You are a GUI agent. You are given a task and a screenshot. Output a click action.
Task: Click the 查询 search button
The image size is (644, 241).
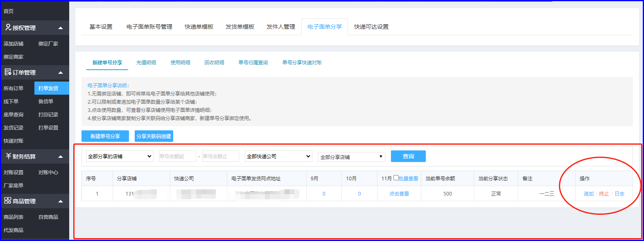pos(408,156)
